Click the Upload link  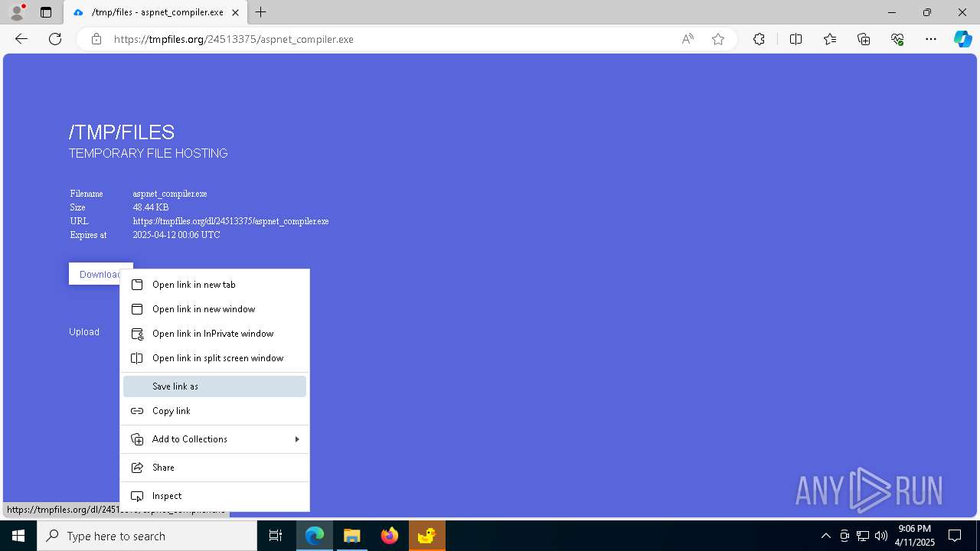click(x=84, y=332)
